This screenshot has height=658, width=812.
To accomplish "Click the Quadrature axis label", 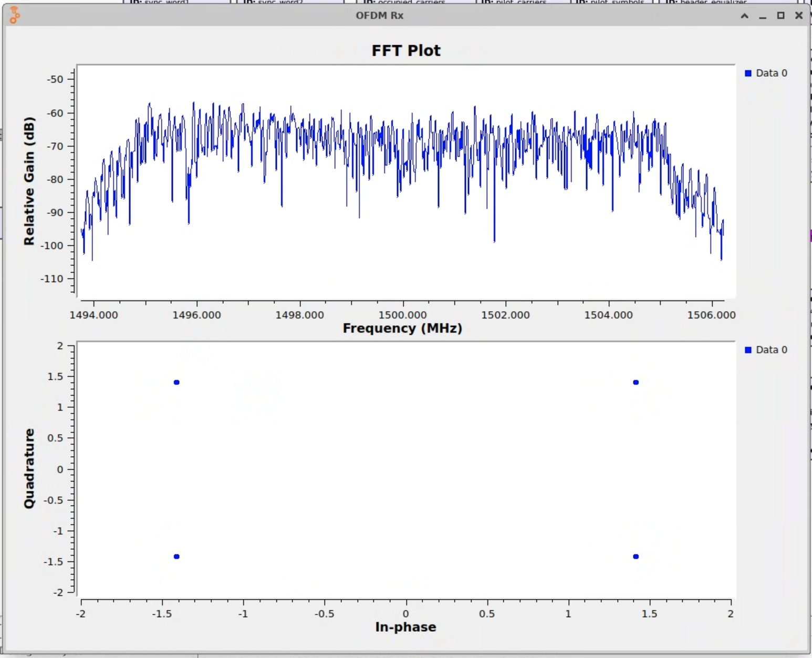I will point(29,469).
